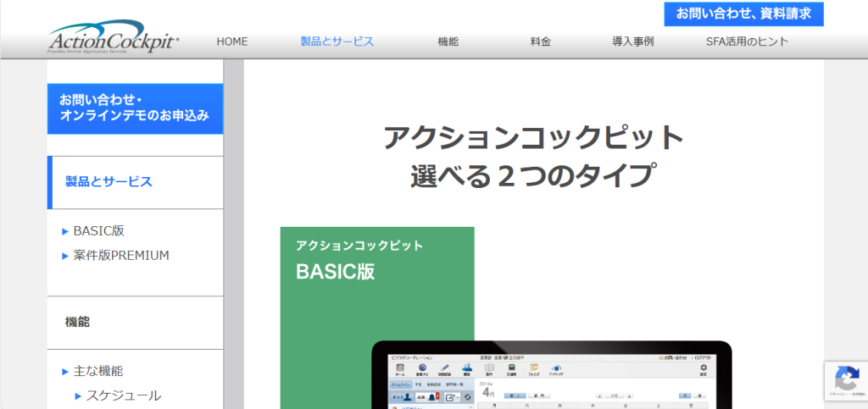Click the tablet product screenshot image

coord(551,376)
